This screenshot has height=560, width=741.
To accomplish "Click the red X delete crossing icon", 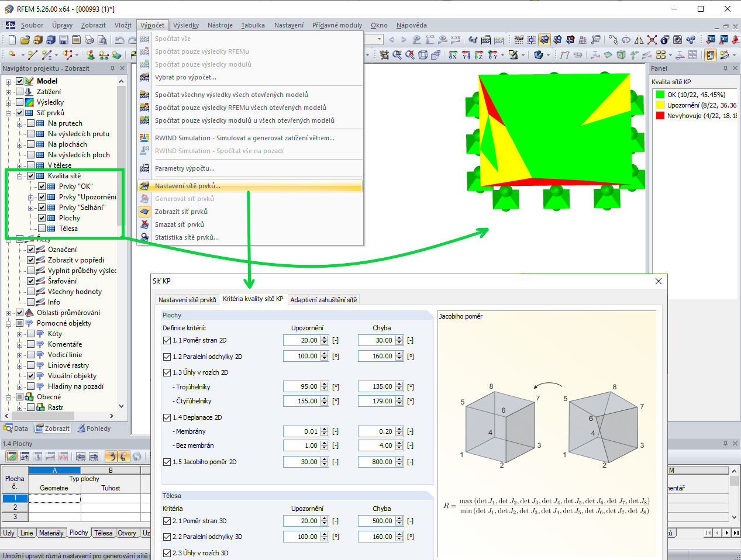I will tap(652, 40).
